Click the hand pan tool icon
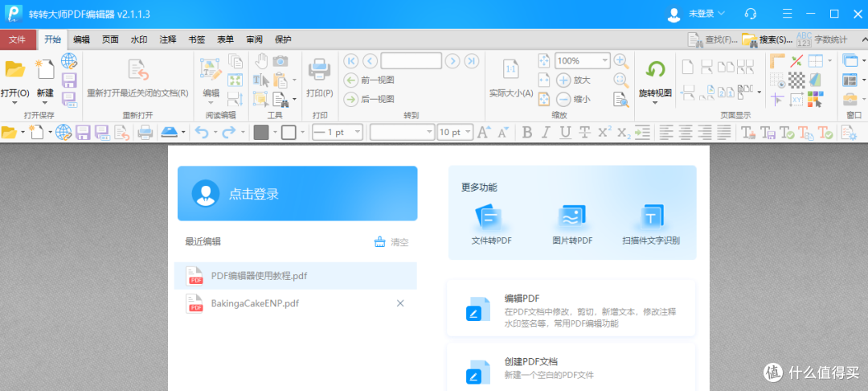The width and height of the screenshot is (868, 391). coord(261,60)
